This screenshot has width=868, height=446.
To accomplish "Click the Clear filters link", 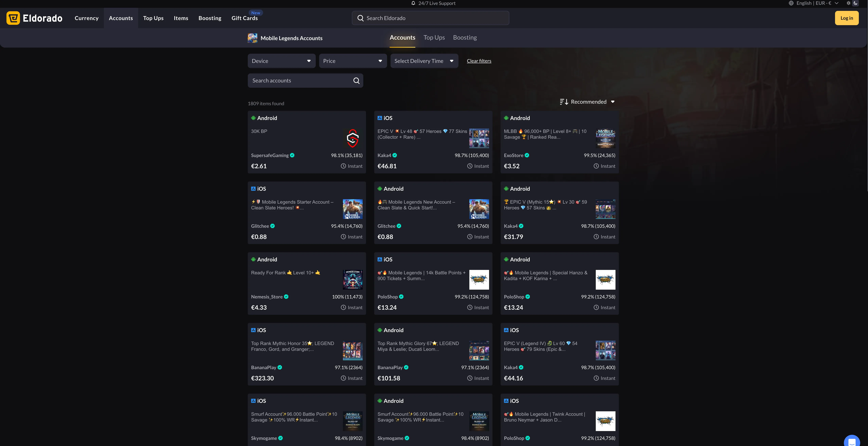I will (x=479, y=61).
